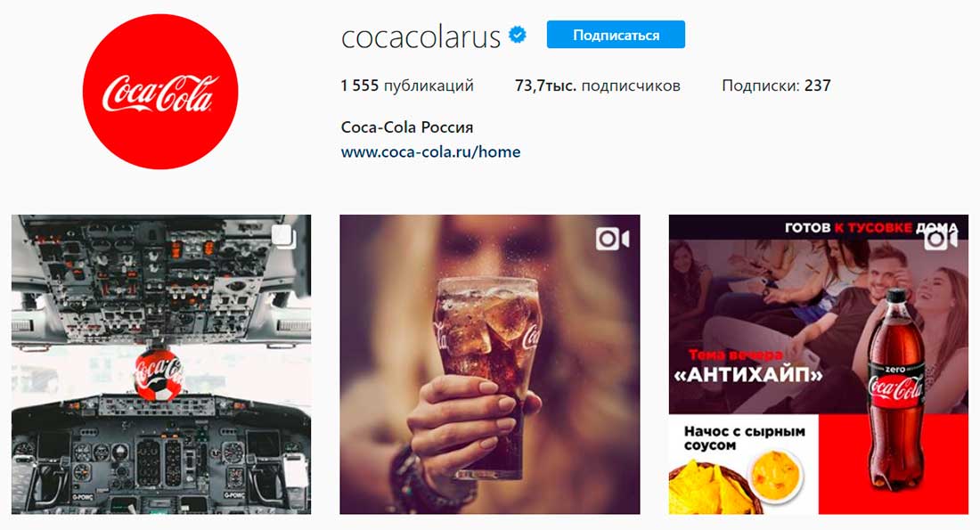Open the Антихайп party post

[x=819, y=364]
